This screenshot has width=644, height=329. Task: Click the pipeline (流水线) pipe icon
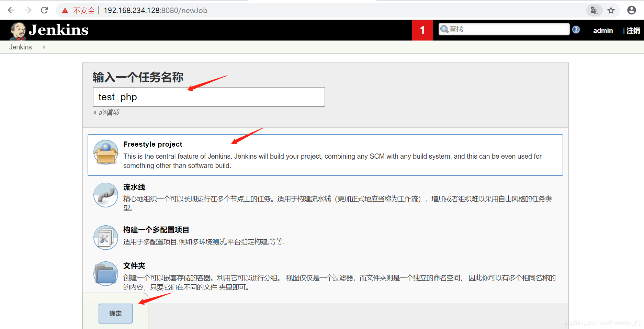click(x=106, y=195)
